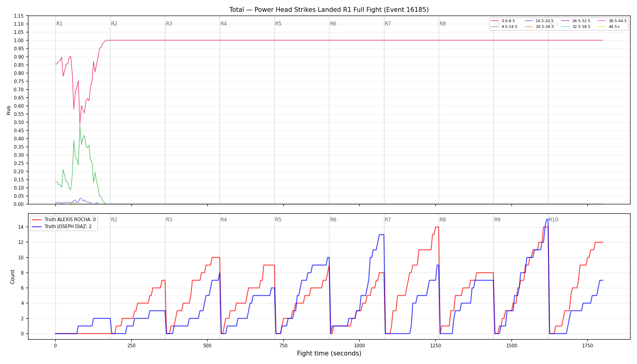Select the 32.5-38.5 legend entry text
The height and width of the screenshot is (364, 637).
[581, 27]
